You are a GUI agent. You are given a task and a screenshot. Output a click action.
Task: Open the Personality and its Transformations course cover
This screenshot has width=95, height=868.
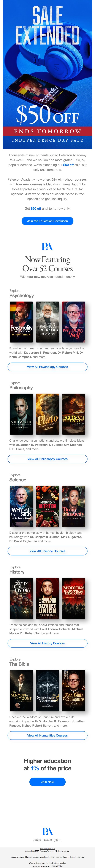(21, 322)
